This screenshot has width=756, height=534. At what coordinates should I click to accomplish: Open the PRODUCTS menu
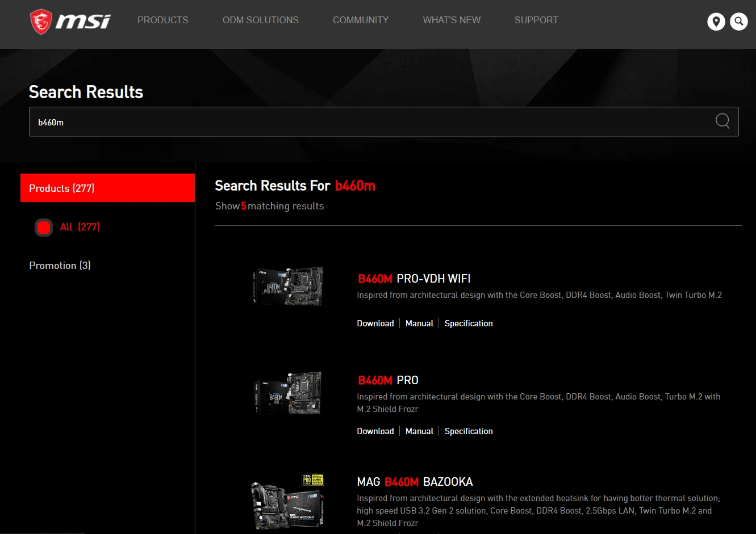tap(163, 20)
